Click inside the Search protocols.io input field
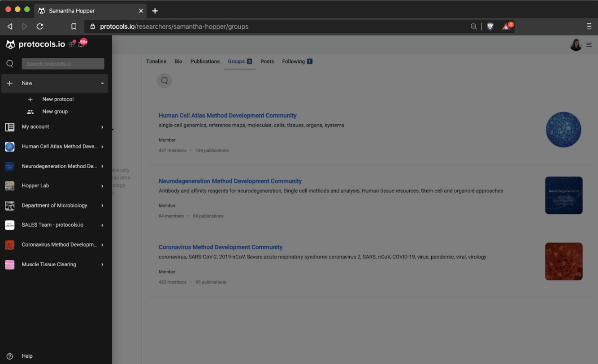This screenshot has width=598, height=364. tap(63, 63)
